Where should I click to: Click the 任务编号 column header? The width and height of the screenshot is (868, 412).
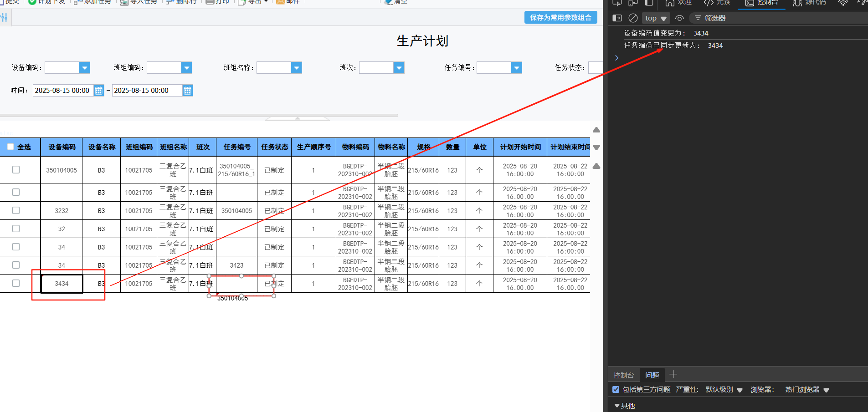[237, 147]
